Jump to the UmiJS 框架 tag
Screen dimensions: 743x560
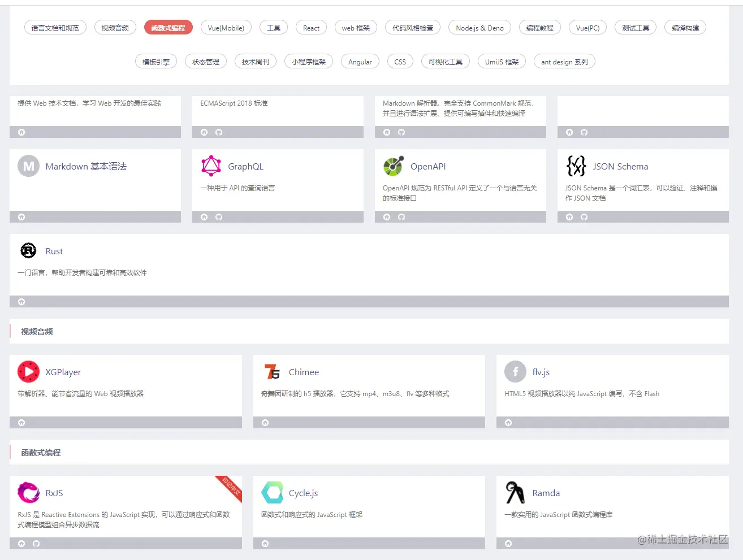pos(502,62)
